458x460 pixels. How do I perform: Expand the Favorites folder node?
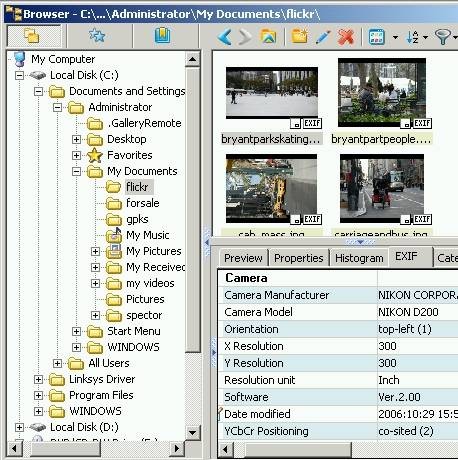[76, 155]
